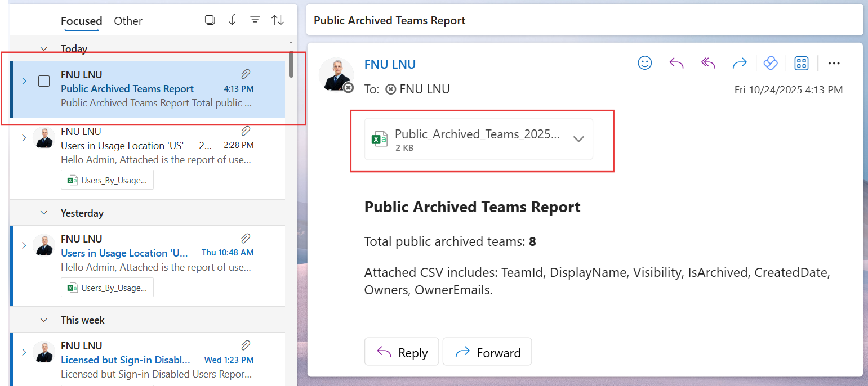Click the sort order arrows icon
The width and height of the screenshot is (868, 386).
tap(278, 20)
